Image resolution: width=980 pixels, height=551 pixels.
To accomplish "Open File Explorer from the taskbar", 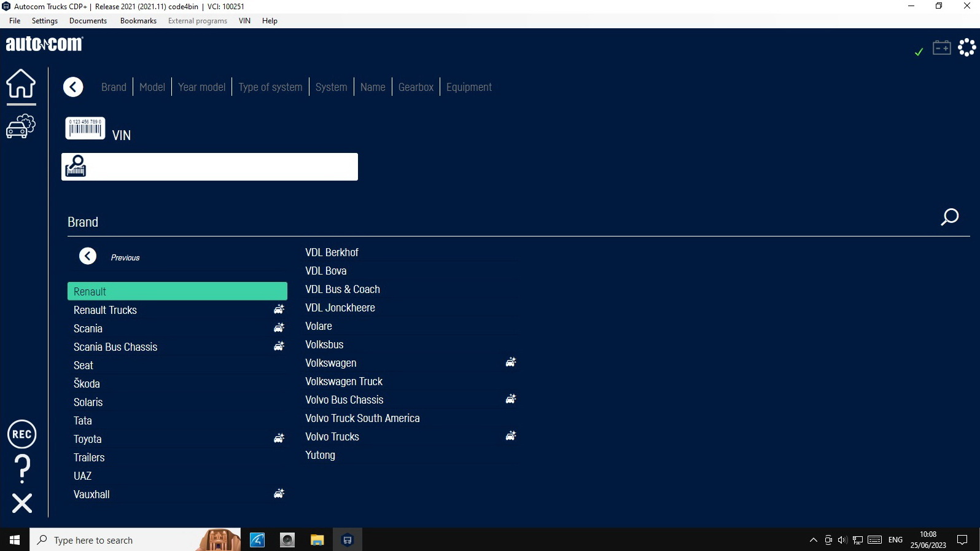I will pos(317,540).
